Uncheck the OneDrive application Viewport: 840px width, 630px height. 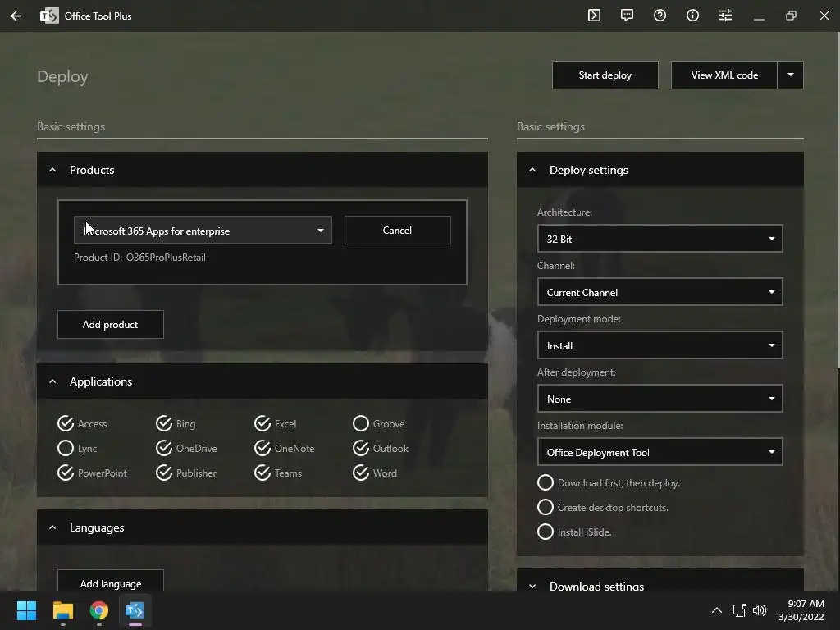[186, 449]
